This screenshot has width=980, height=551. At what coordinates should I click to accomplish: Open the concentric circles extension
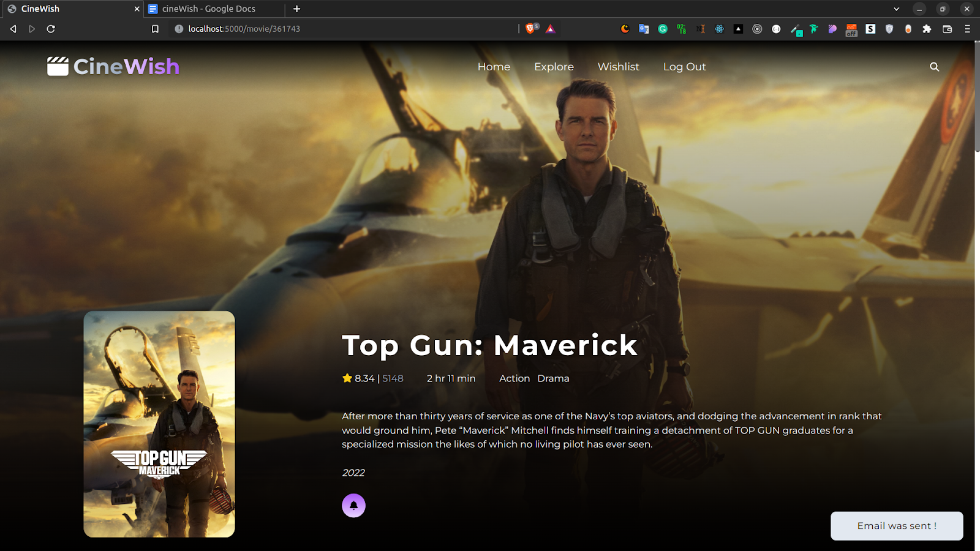pos(757,29)
